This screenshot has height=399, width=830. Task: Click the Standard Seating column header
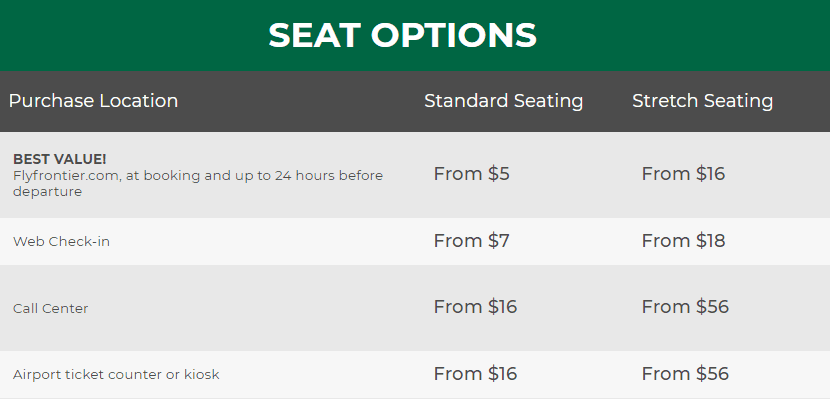(x=503, y=101)
